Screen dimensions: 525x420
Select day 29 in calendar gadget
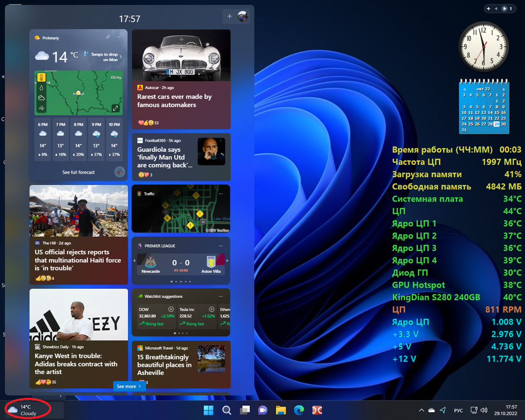(497, 124)
